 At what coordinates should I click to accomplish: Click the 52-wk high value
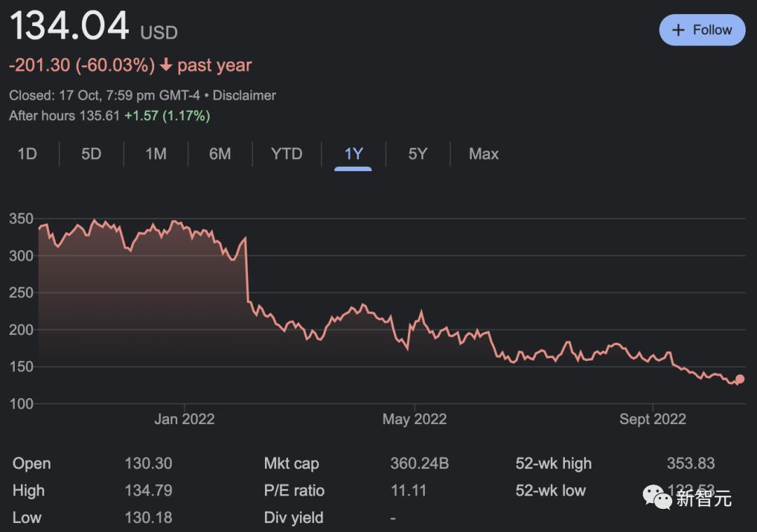[x=690, y=463]
